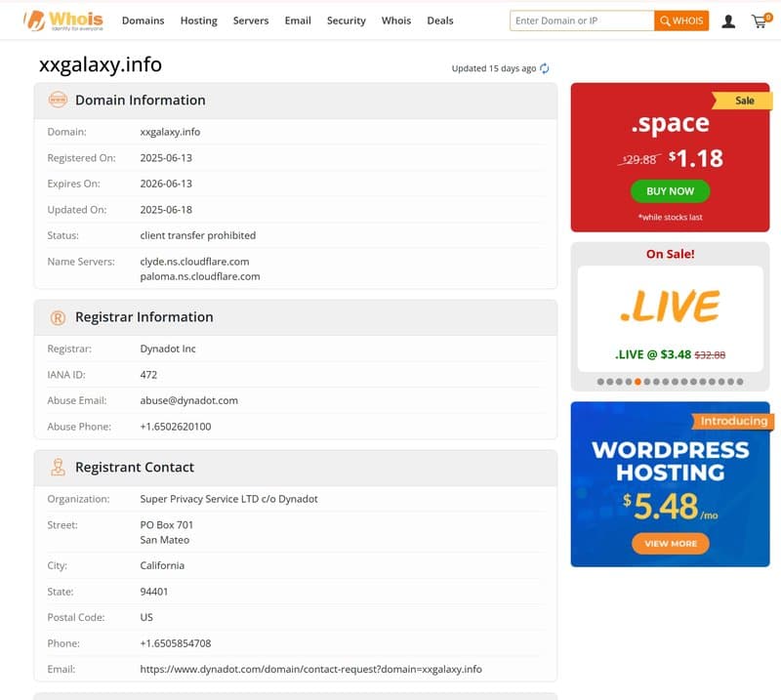Click the Whois logo

point(64,19)
